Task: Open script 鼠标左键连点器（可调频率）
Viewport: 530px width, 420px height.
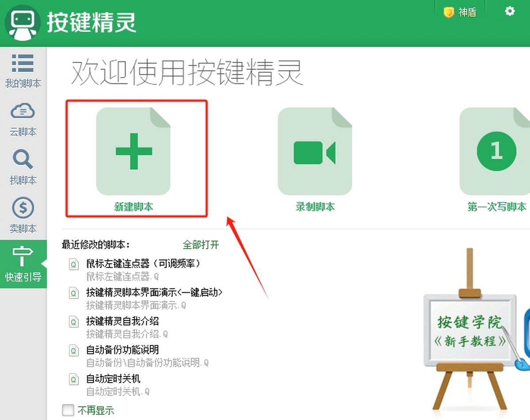Action: pos(144,264)
